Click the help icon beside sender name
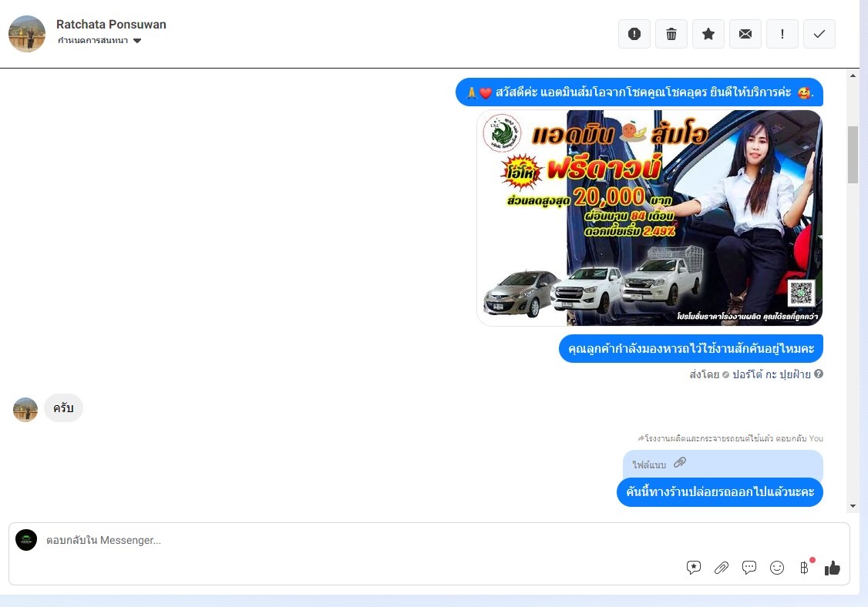 (819, 374)
